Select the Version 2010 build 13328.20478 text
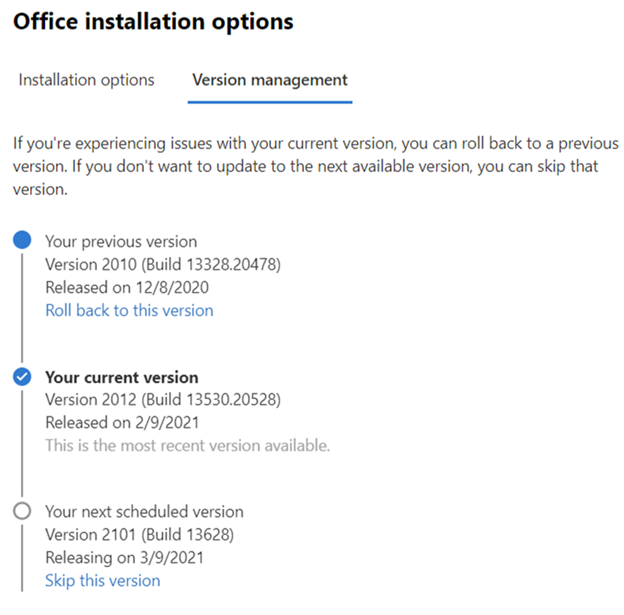Image resolution: width=624 pixels, height=615 pixels. 162,264
